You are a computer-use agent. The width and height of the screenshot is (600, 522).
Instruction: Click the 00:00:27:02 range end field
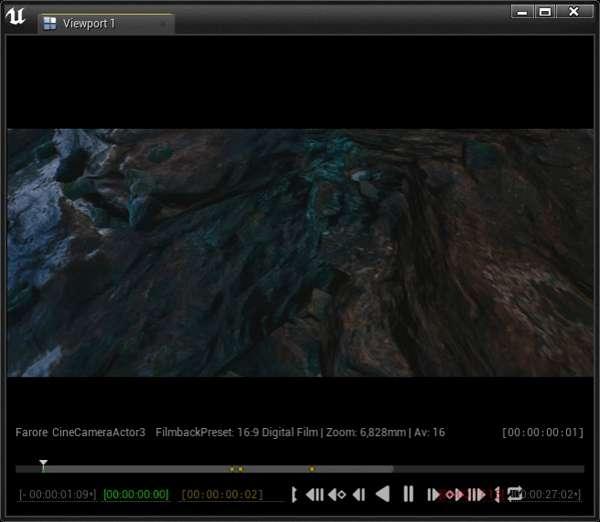553,495
